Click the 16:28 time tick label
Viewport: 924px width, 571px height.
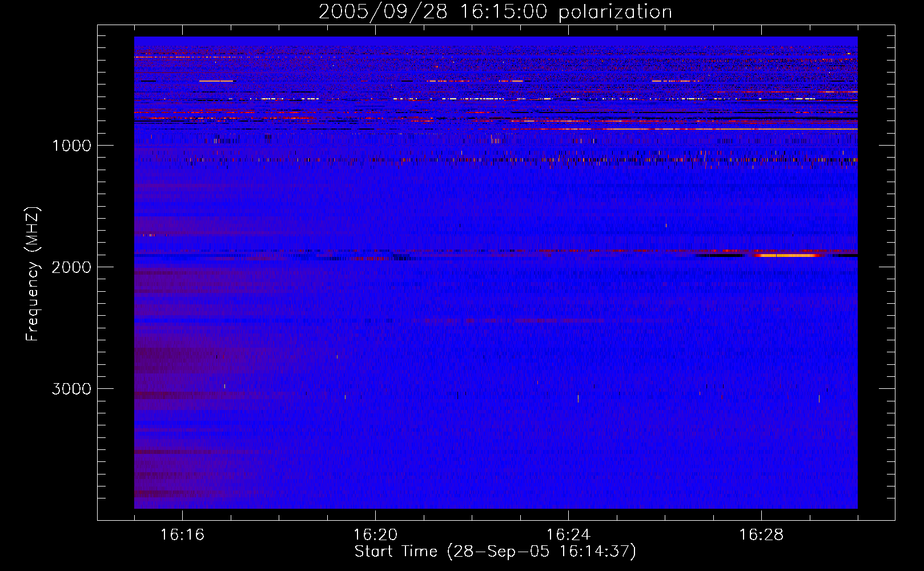click(761, 535)
